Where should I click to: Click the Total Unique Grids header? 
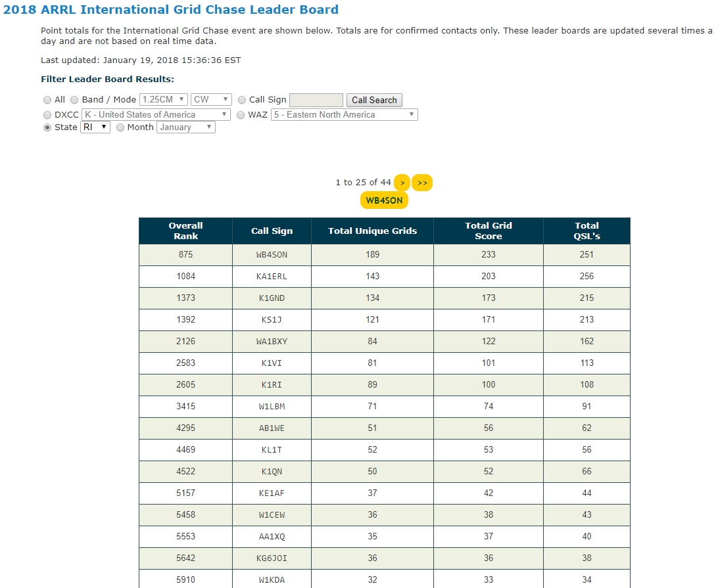(x=372, y=231)
